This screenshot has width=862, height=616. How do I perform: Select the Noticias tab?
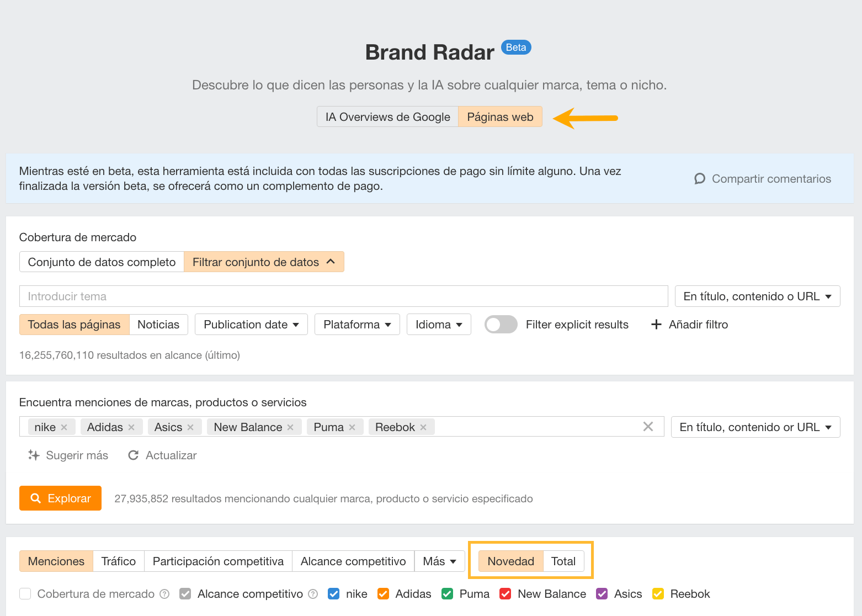click(x=158, y=325)
